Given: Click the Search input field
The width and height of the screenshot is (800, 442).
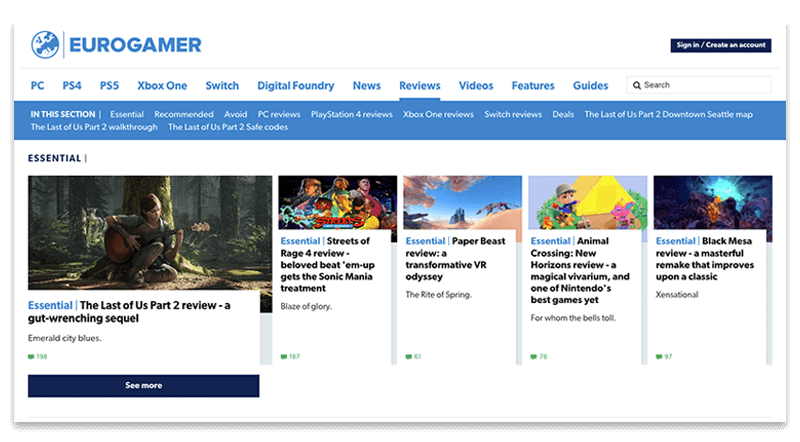Looking at the screenshot, I should click(699, 85).
